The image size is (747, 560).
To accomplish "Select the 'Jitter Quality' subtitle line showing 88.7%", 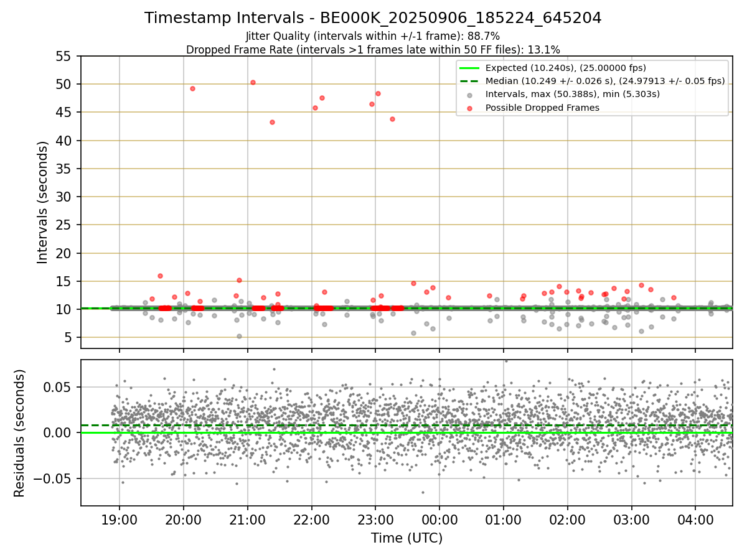I will coord(373,36).
